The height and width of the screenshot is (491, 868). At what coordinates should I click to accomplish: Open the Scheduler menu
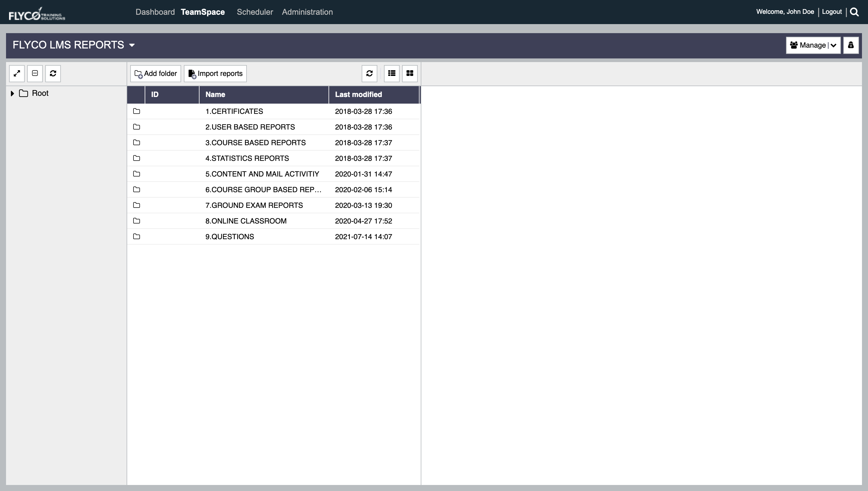(255, 12)
